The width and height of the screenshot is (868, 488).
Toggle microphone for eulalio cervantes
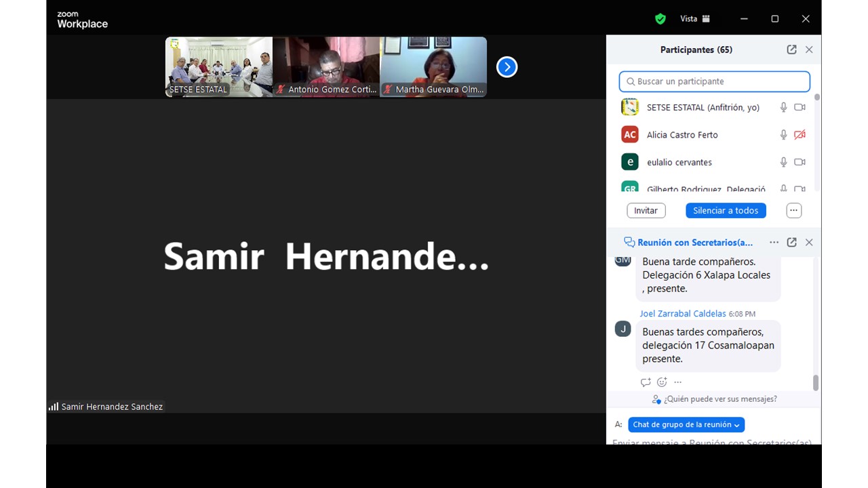pos(783,162)
